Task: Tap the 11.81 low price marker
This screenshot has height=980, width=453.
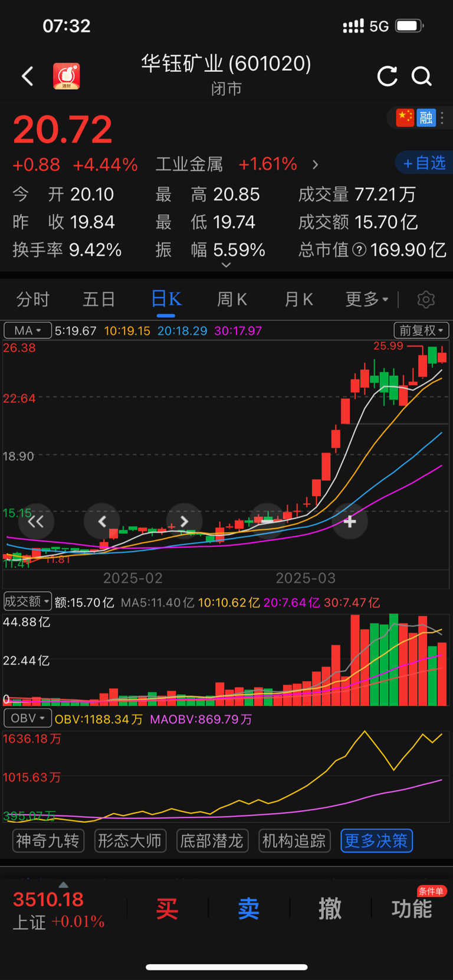Action: click(58, 559)
